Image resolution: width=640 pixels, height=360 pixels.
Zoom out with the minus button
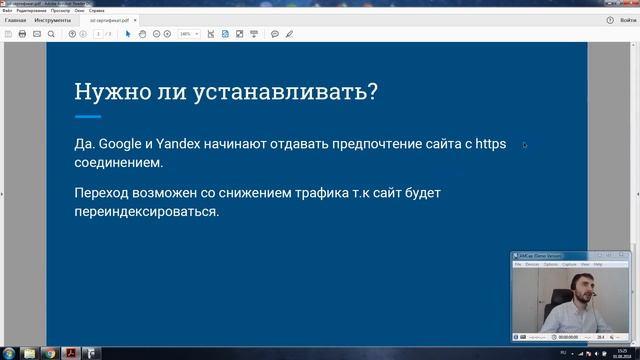point(156,34)
